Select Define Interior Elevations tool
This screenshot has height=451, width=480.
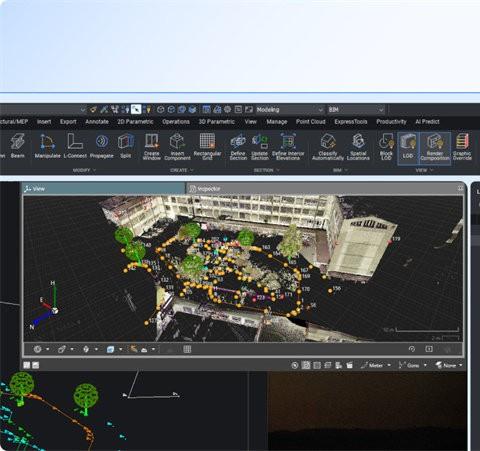(288, 147)
